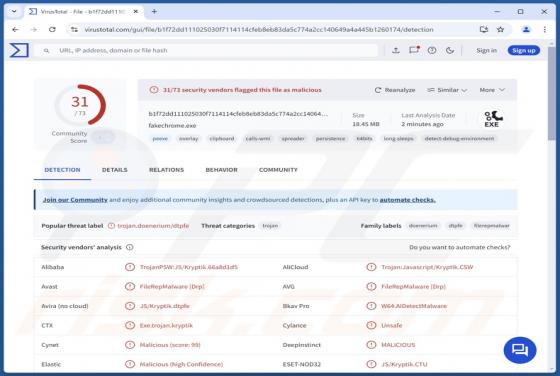Image resolution: width=560 pixels, height=376 pixels.
Task: Click the install app icon in address bar
Action: pos(484,30)
